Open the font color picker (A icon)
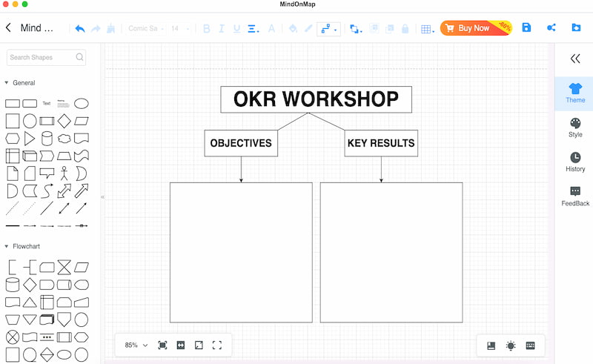 (x=271, y=28)
